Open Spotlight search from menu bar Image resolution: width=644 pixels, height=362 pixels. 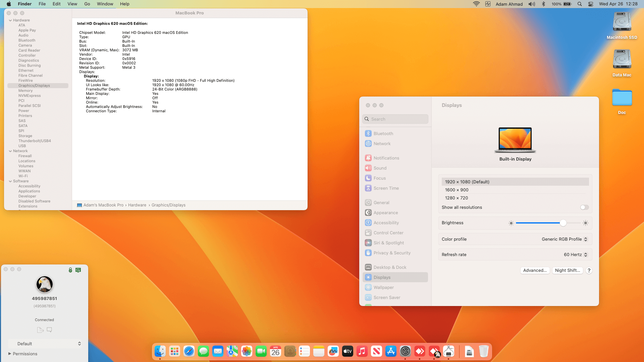[x=580, y=4]
